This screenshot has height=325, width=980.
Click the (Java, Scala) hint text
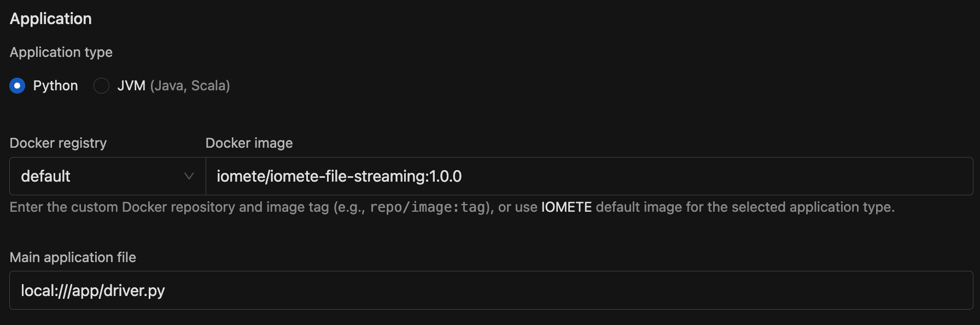pos(190,86)
